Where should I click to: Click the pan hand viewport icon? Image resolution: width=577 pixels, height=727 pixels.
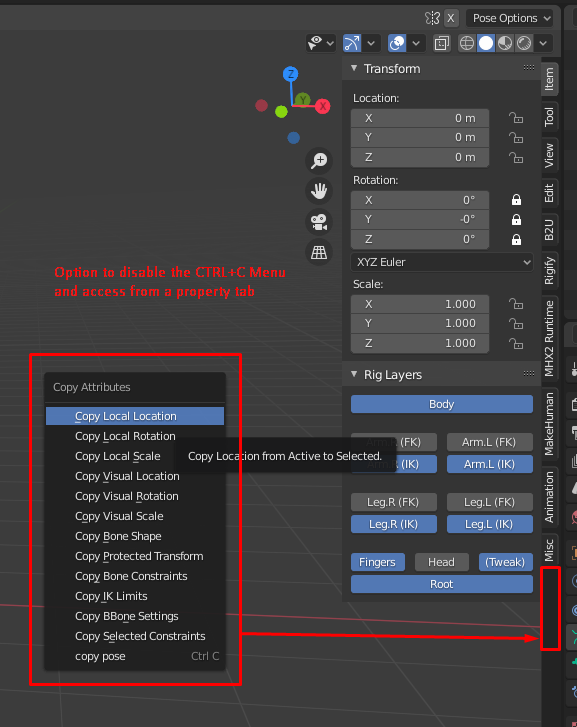pos(319,191)
